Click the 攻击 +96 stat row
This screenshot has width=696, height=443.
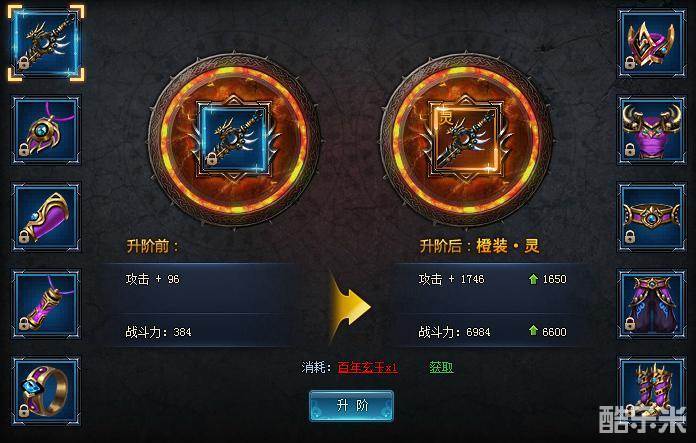(200, 279)
